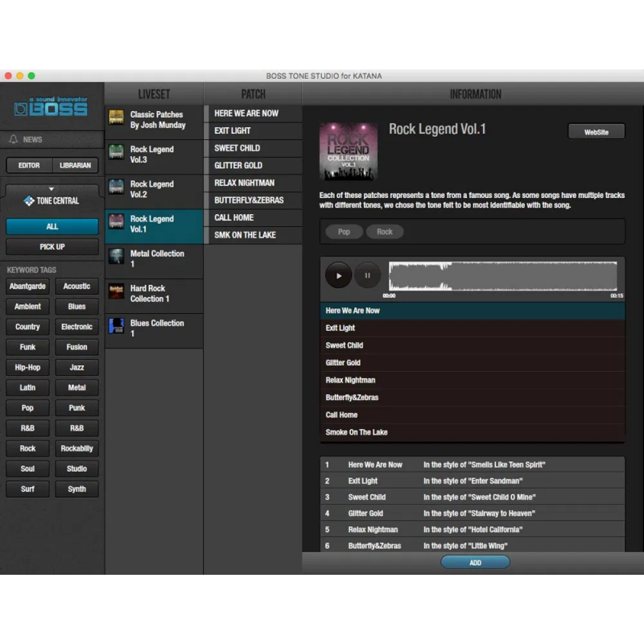This screenshot has height=644, width=644.
Task: Filter by the Surf keyword tag
Action: coord(27,489)
